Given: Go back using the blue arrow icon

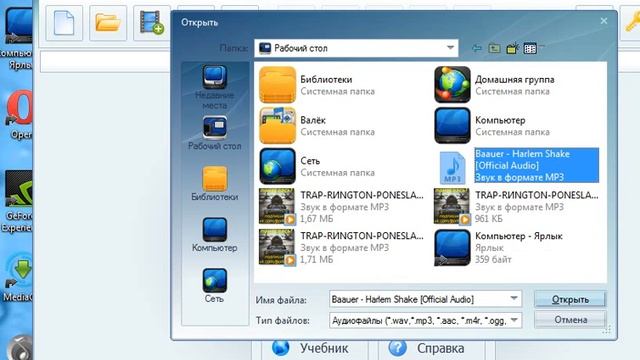Looking at the screenshot, I should pos(476,48).
